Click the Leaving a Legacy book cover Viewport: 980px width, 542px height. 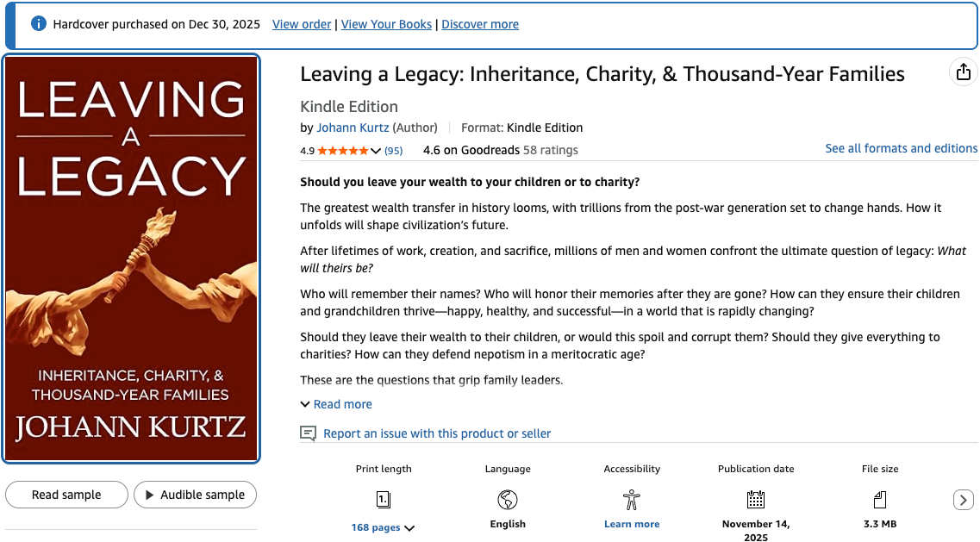pyautogui.click(x=131, y=259)
